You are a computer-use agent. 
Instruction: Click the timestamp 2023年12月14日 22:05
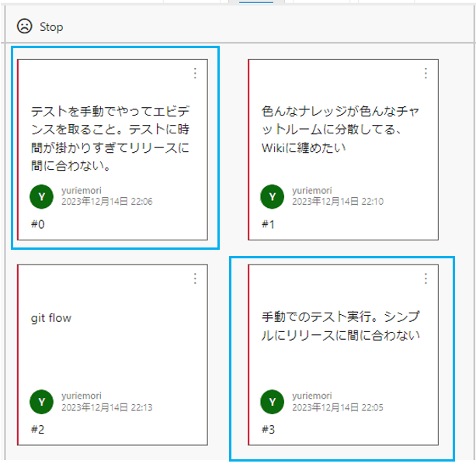tap(338, 407)
